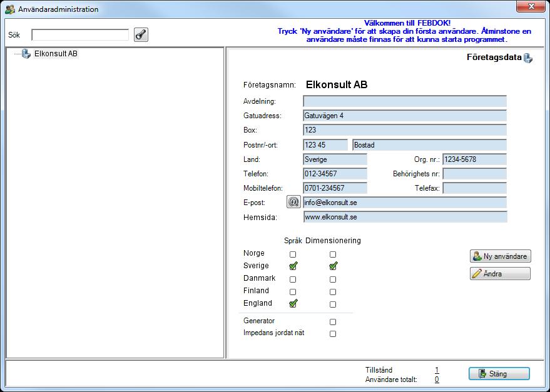The height and width of the screenshot is (392, 550).
Task: Uncheck the England Språk checkbox
Action: coord(293,304)
